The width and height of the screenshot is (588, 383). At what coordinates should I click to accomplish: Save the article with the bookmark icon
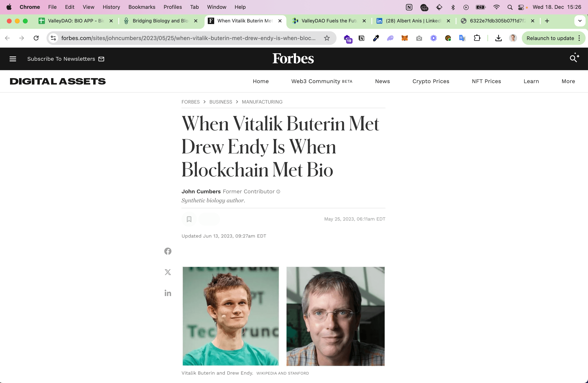coord(189,219)
